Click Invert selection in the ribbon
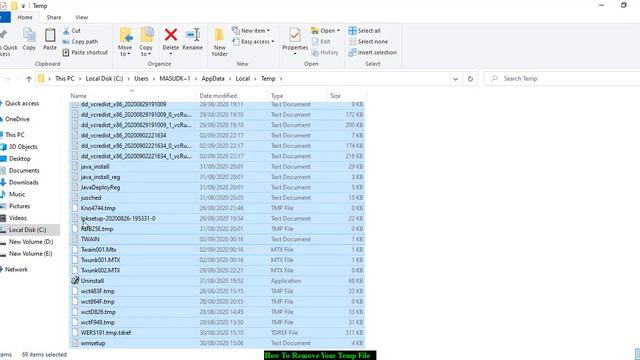Screen dimensions: 640x360 click(373, 53)
